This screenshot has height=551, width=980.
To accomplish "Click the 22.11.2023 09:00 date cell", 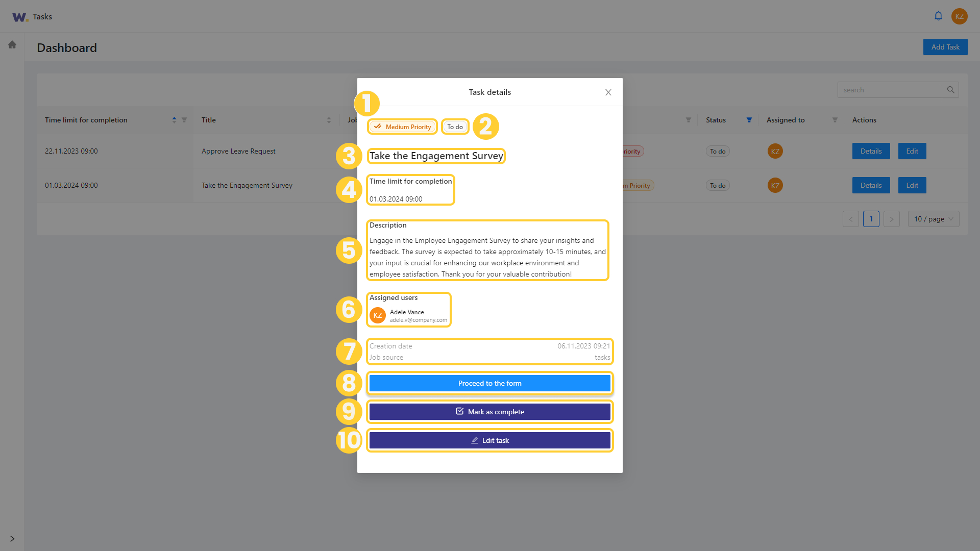I will [71, 151].
